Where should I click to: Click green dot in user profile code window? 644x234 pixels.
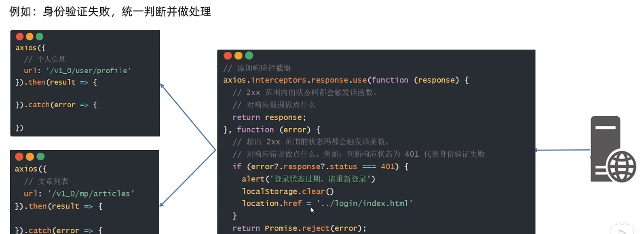[40, 36]
